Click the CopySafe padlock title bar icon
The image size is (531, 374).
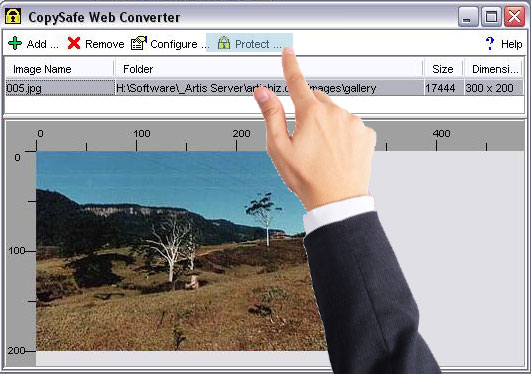[x=13, y=16]
